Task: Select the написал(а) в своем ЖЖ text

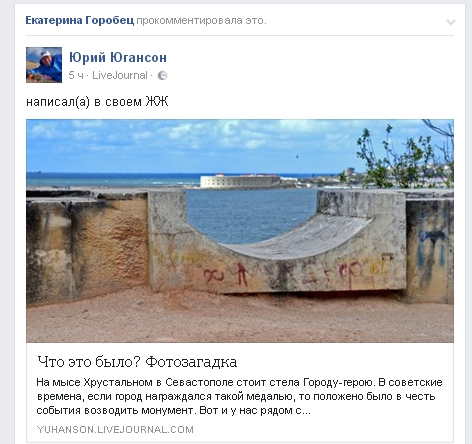Action: [x=97, y=102]
